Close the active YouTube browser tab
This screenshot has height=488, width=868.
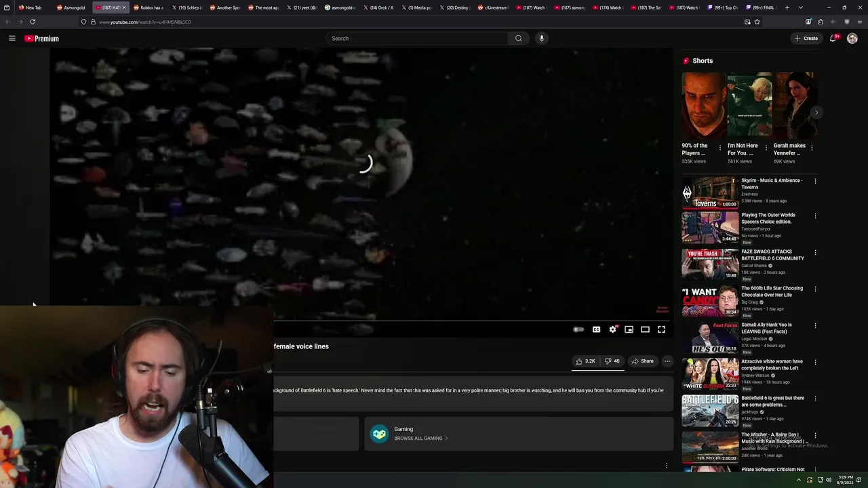(x=123, y=7)
